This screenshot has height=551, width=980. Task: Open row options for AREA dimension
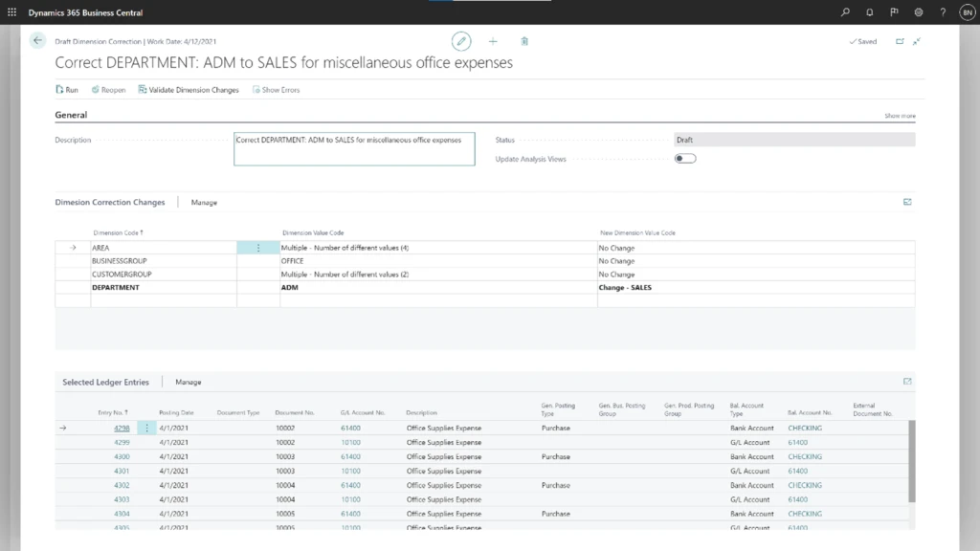pyautogui.click(x=258, y=248)
